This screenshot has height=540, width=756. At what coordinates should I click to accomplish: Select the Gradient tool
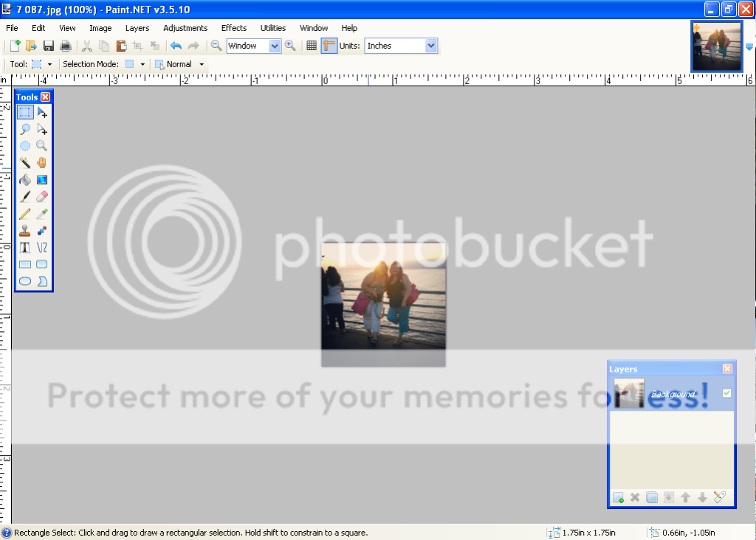(x=42, y=180)
